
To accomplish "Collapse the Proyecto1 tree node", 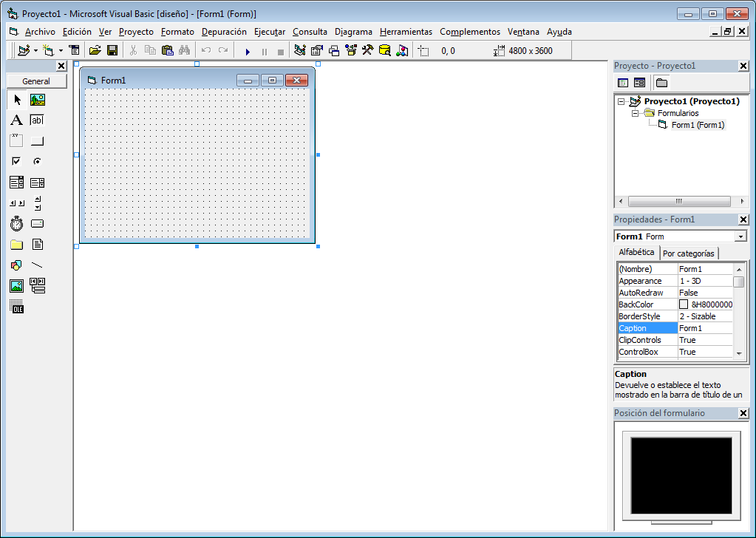I will coord(622,102).
